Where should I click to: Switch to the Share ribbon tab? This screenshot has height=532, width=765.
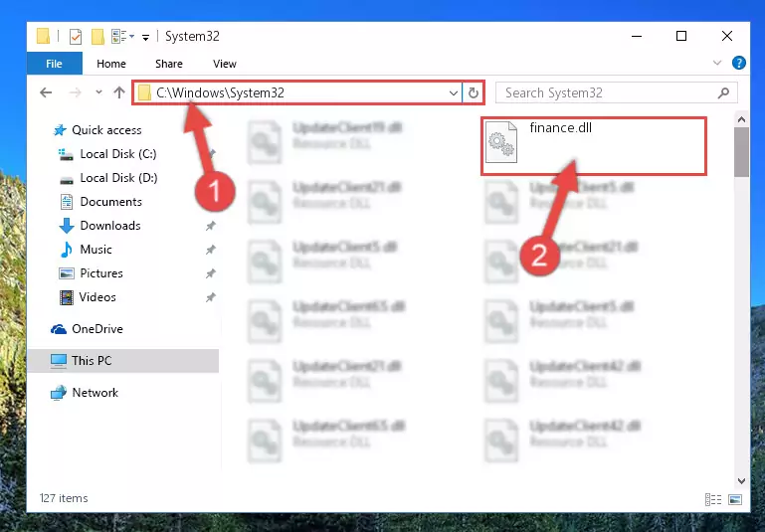pyautogui.click(x=169, y=64)
